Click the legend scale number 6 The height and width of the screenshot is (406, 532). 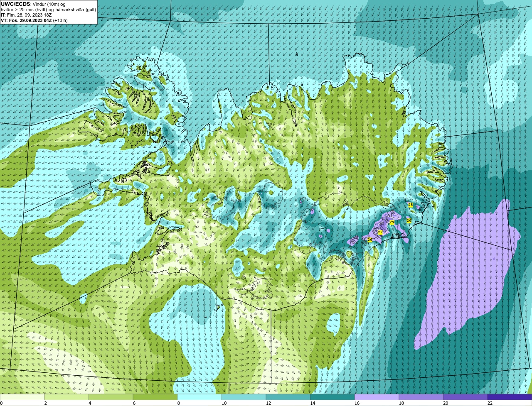pos(134,403)
